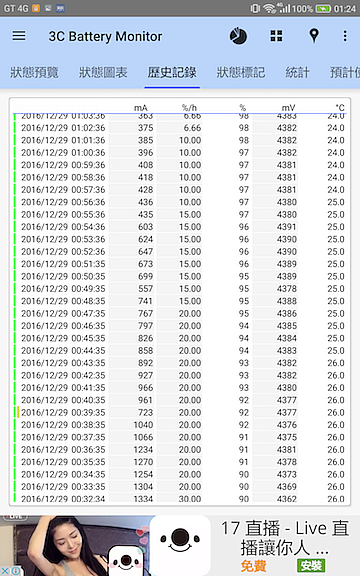Image resolution: width=360 pixels, height=576 pixels.
Task: Select the row 2016/12/29 00:40:35
Action: click(x=180, y=400)
